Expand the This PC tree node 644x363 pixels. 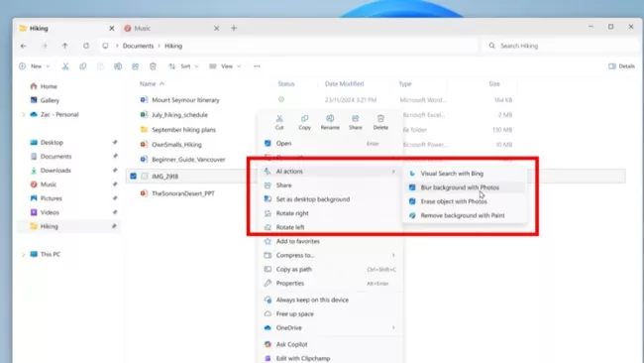[x=24, y=255]
